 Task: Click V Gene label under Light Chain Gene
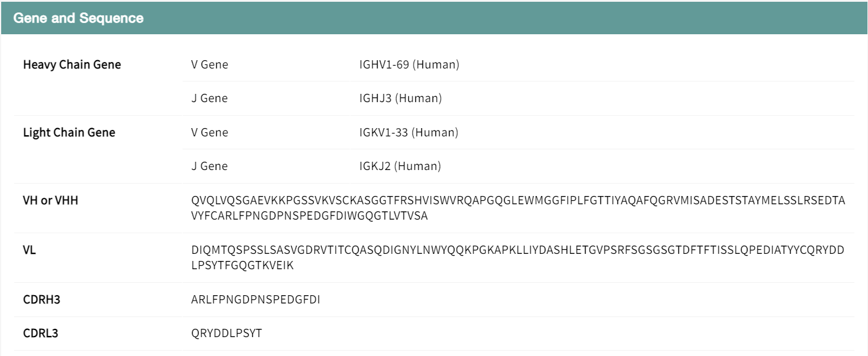click(x=209, y=133)
